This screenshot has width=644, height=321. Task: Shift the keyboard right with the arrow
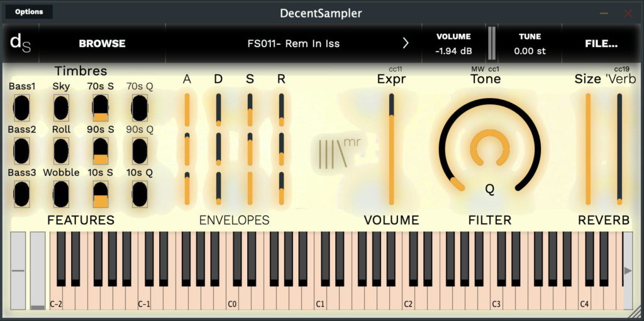click(x=628, y=271)
